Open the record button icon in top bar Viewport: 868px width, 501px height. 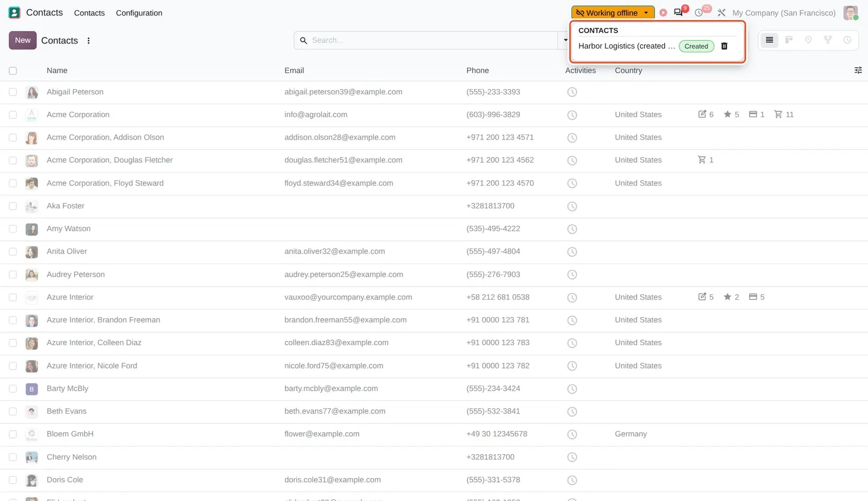663,12
